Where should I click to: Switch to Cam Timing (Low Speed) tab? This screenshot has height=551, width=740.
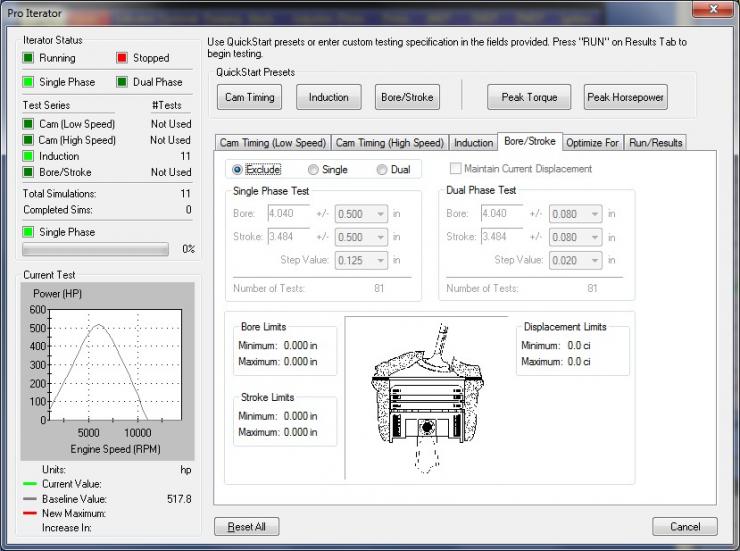pos(273,142)
